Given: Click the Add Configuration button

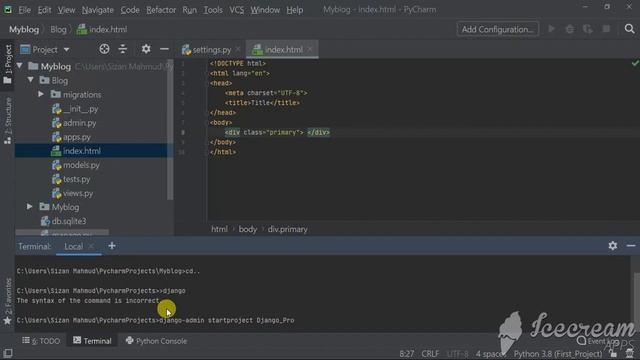Looking at the screenshot, I should (498, 29).
